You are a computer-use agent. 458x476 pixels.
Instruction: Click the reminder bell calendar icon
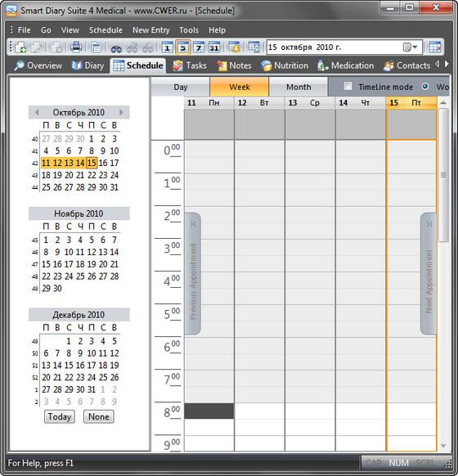tap(234, 47)
